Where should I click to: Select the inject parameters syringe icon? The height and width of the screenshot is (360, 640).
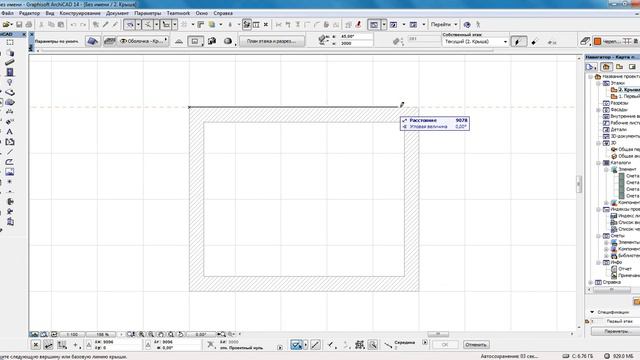click(115, 25)
